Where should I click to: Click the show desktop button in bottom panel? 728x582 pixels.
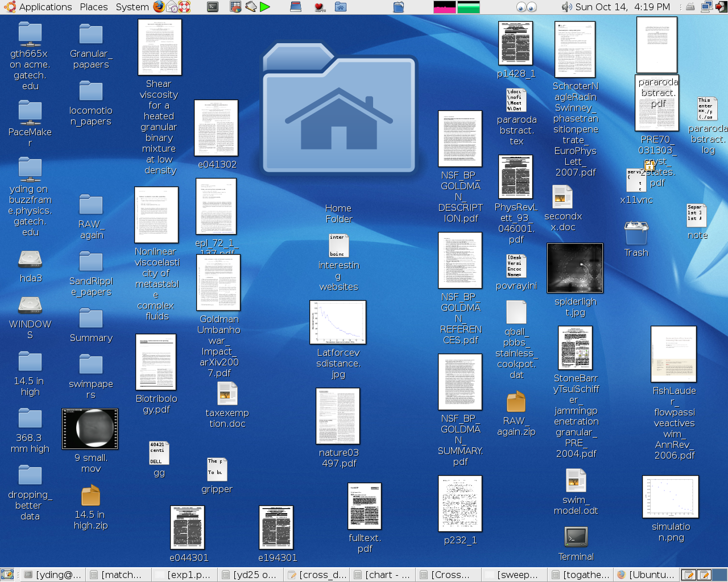pyautogui.click(x=7, y=575)
